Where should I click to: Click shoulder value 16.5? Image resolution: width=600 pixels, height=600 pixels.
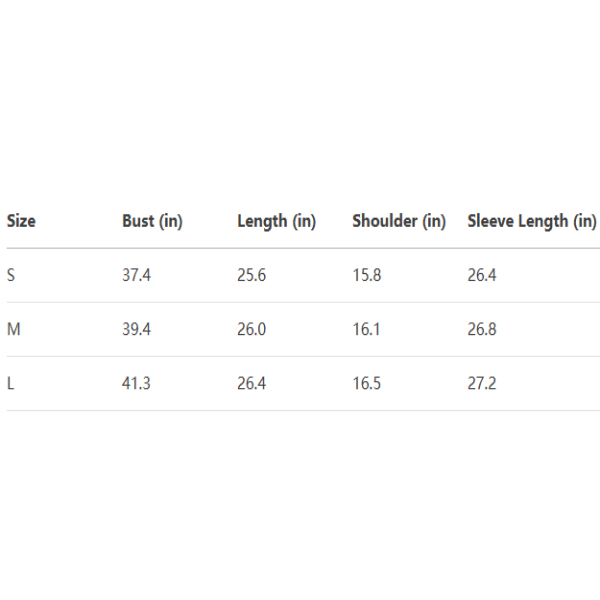click(x=366, y=383)
